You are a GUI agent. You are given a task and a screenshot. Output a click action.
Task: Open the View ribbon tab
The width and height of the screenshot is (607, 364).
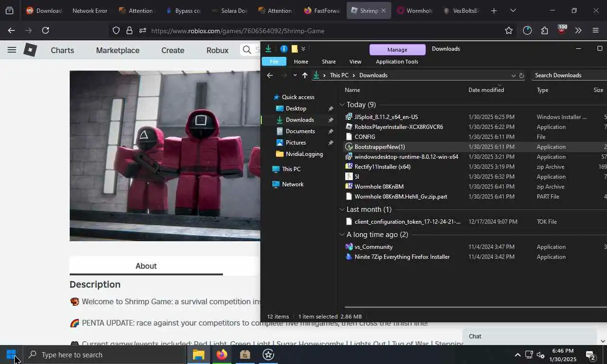tap(355, 62)
